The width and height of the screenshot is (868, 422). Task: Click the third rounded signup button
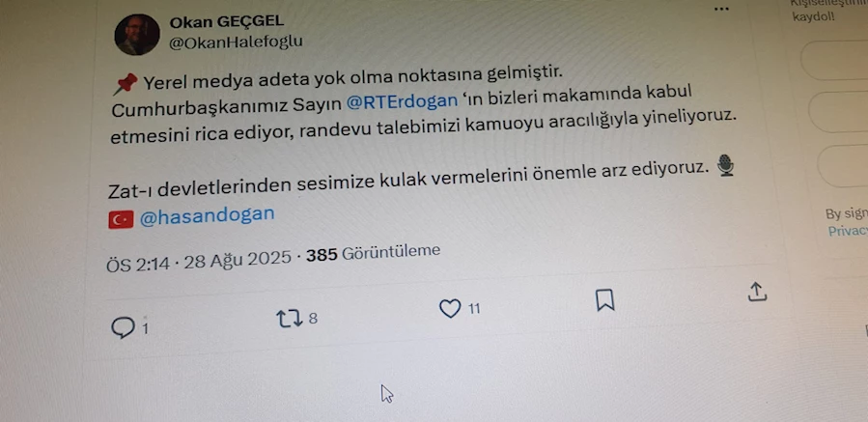[843, 166]
